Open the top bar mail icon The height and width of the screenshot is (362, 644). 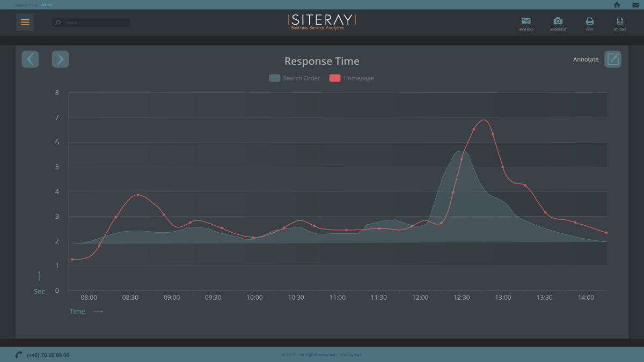pyautogui.click(x=635, y=5)
